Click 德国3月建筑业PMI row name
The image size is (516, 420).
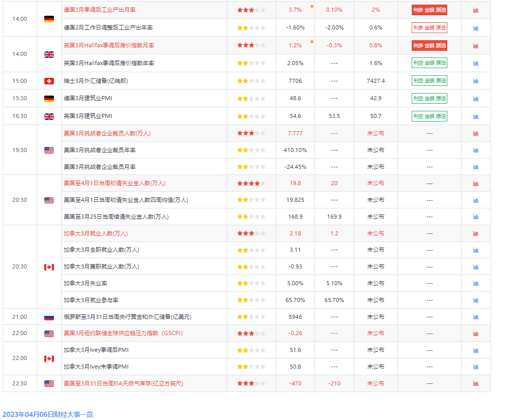click(88, 98)
